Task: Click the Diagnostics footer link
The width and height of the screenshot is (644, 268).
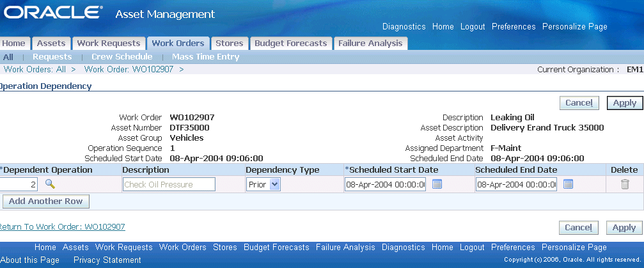Action: tap(404, 248)
